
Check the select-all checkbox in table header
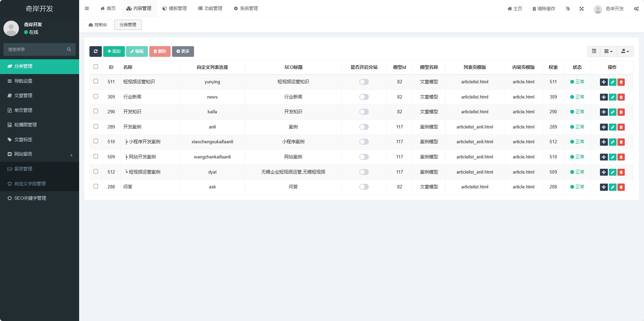(x=96, y=67)
